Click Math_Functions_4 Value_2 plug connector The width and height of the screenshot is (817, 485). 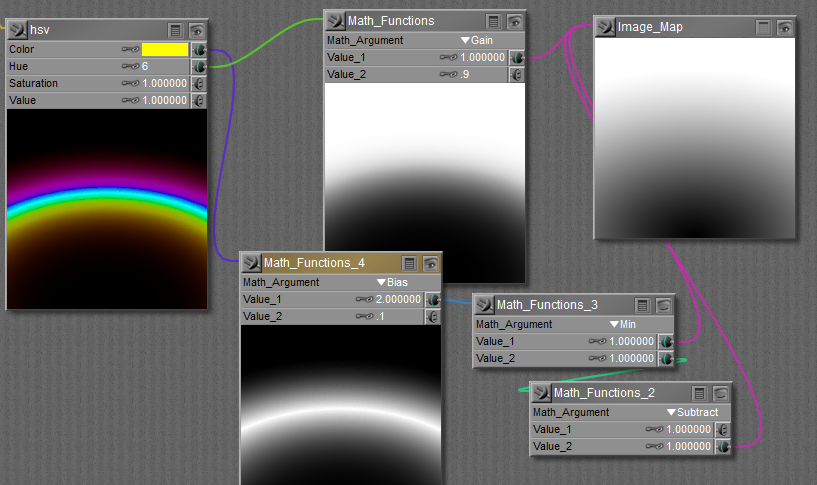click(x=432, y=317)
